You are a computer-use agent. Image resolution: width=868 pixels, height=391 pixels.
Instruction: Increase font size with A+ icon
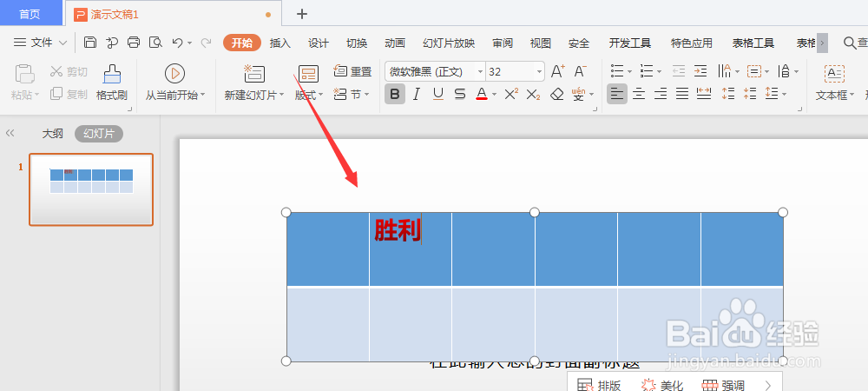[x=558, y=71]
